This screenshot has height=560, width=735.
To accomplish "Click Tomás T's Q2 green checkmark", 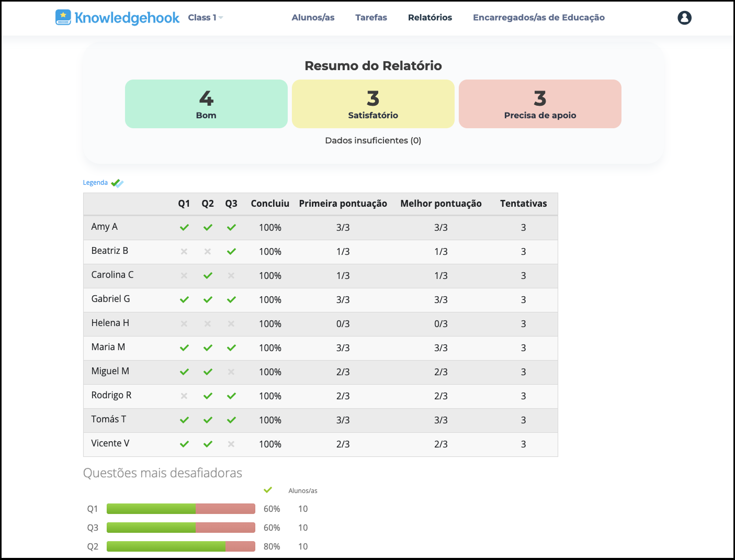I will (x=208, y=420).
